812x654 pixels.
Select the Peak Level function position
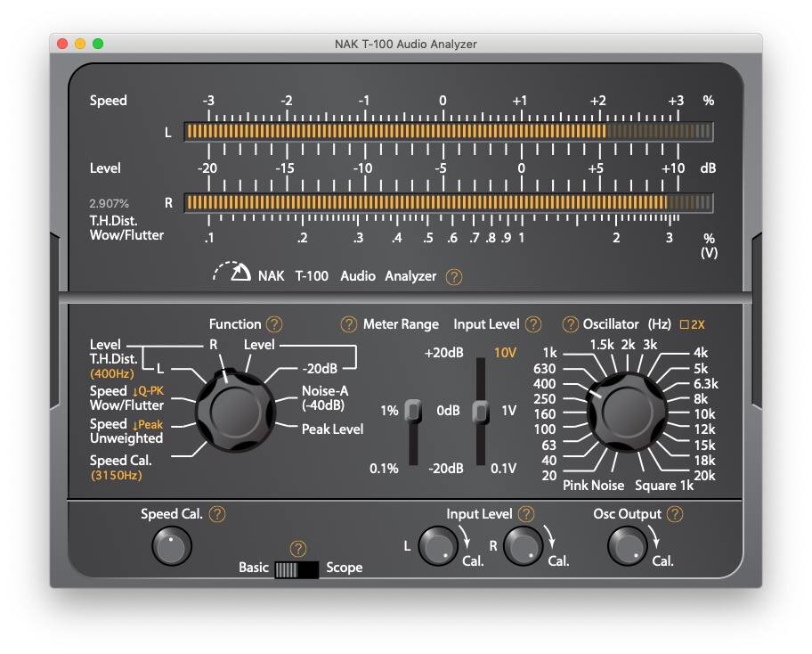coord(332,429)
